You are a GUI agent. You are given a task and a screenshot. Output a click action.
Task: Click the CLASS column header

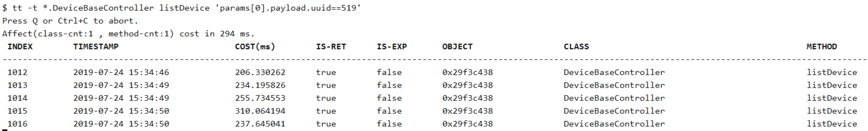tap(576, 47)
